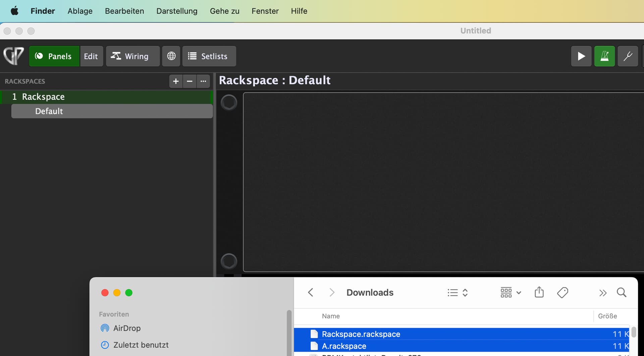Open Finder search magnifier
Screen dimensions: 644x356
point(622,292)
